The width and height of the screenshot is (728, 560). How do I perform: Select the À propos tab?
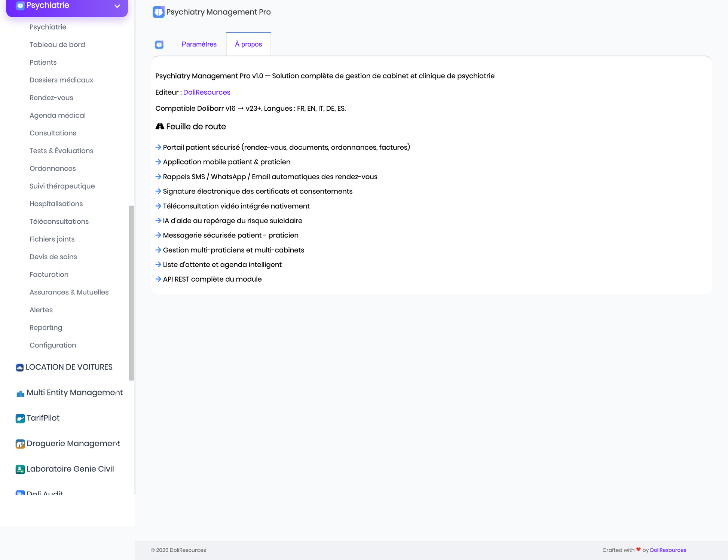(248, 44)
